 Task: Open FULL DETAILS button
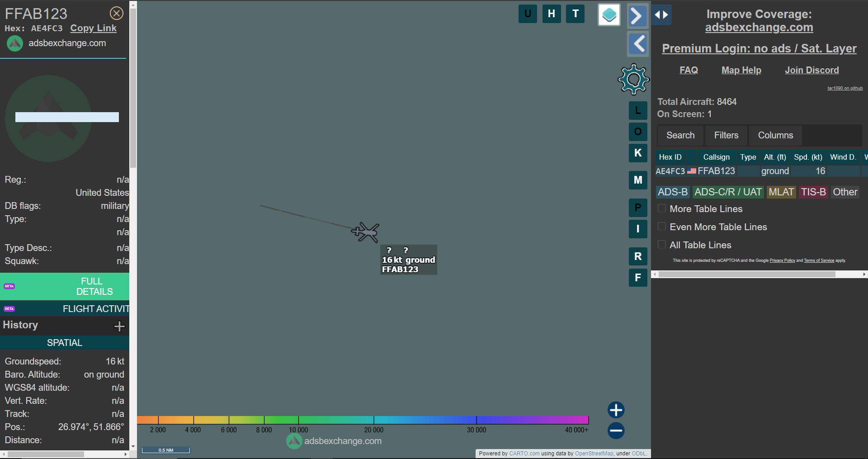pyautogui.click(x=65, y=286)
